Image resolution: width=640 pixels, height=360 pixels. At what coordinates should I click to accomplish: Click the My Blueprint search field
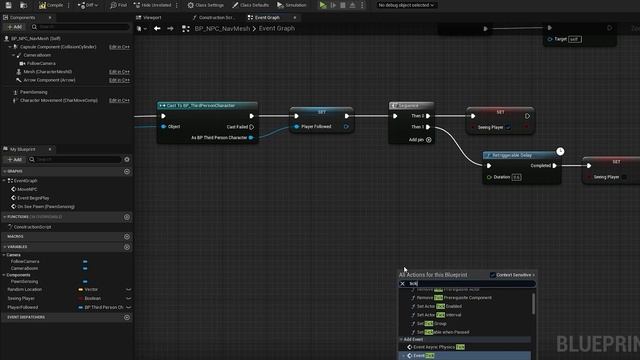click(x=75, y=159)
